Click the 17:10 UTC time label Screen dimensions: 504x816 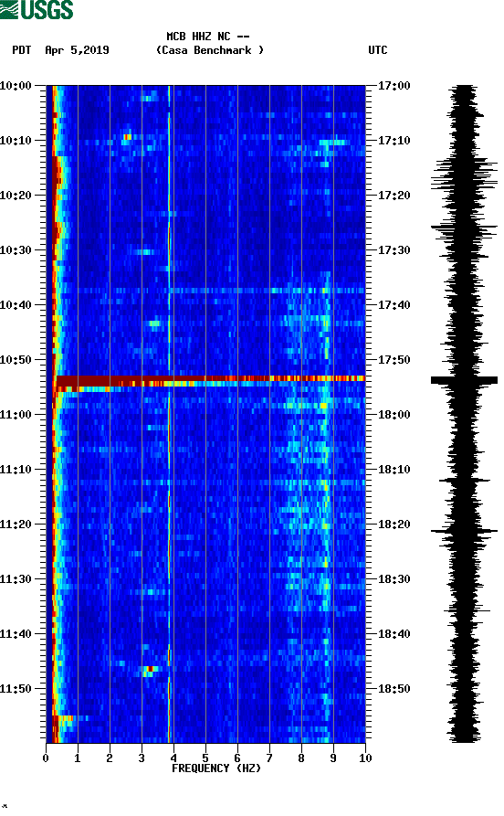(394, 141)
